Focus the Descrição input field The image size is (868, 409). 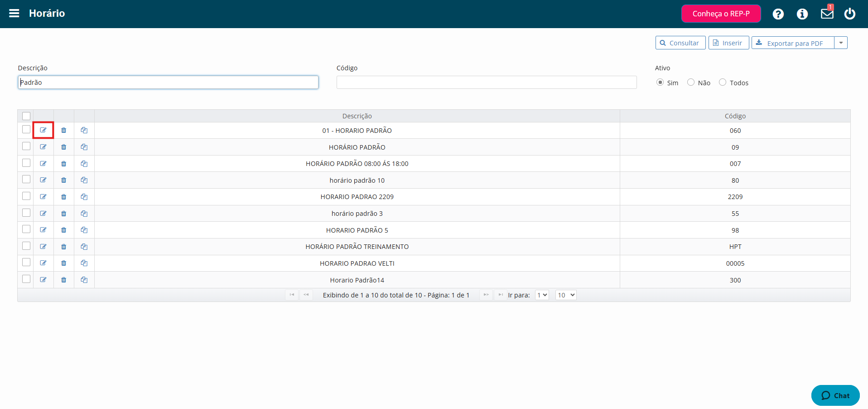(168, 82)
